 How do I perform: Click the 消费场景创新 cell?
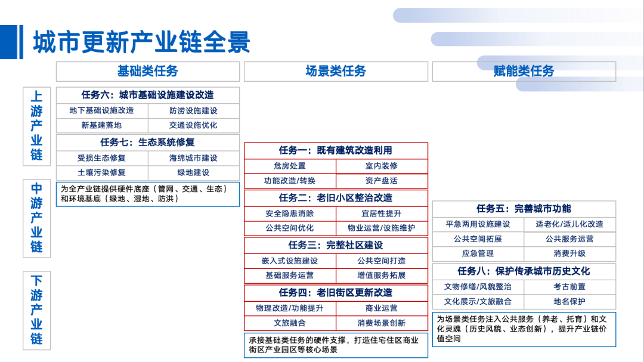click(382, 323)
